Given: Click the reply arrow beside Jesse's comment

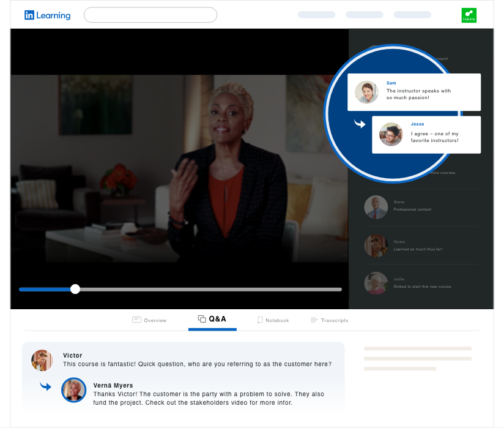Looking at the screenshot, I should (x=360, y=124).
